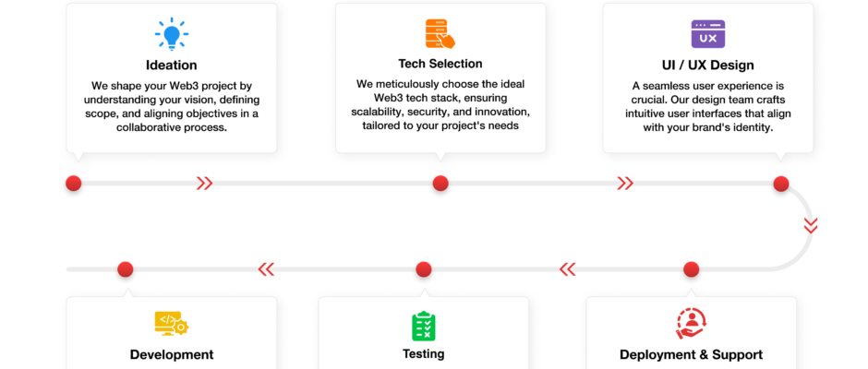
Task: Click the double chevron after Ideation dot
Action: point(204,184)
